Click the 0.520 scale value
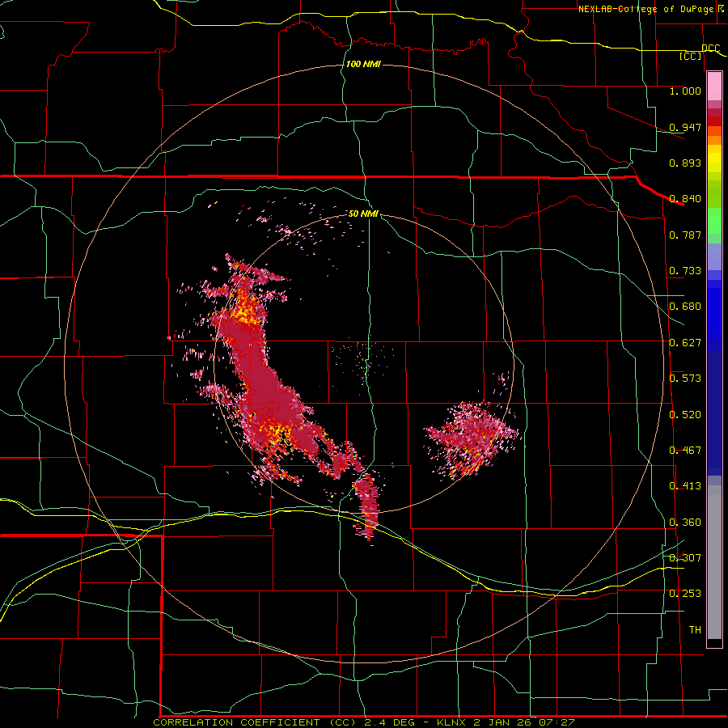Viewport: 728px width, 728px height. click(685, 415)
